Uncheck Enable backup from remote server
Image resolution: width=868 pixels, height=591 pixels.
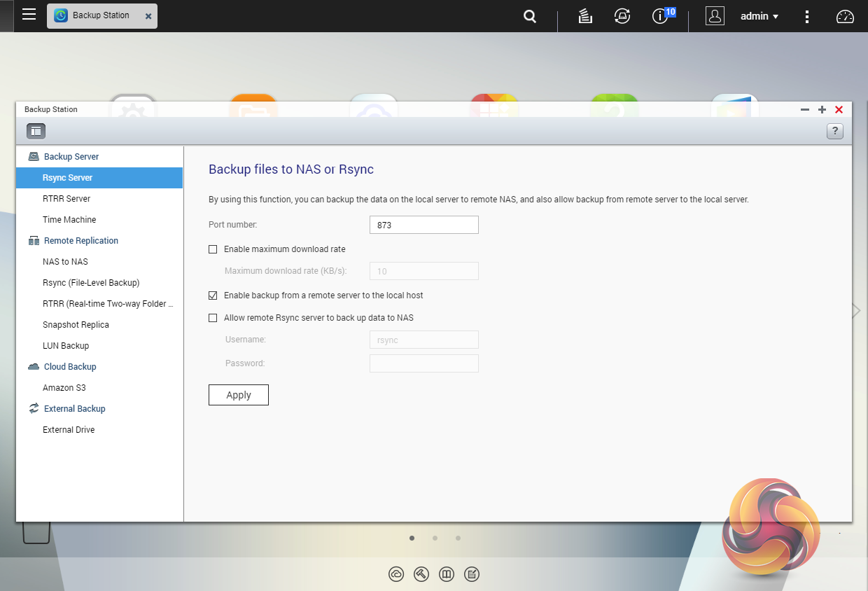tap(213, 295)
